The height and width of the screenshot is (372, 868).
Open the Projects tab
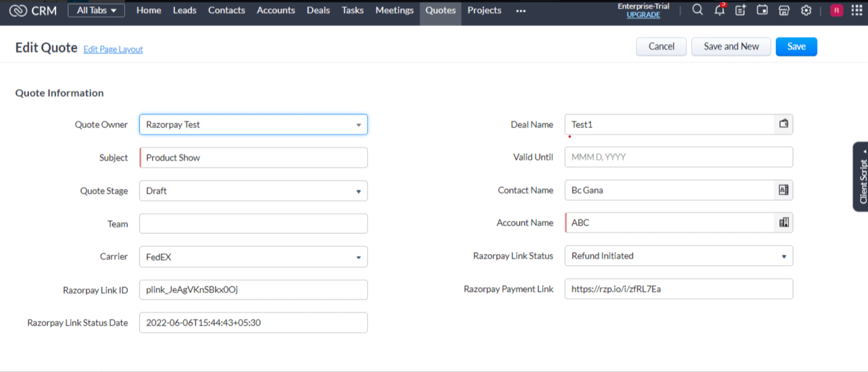click(x=485, y=10)
